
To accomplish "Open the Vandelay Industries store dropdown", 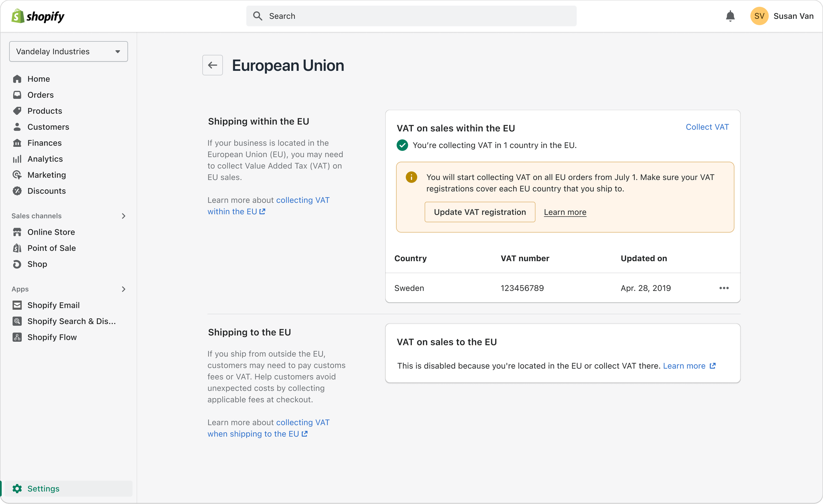I will pyautogui.click(x=68, y=51).
